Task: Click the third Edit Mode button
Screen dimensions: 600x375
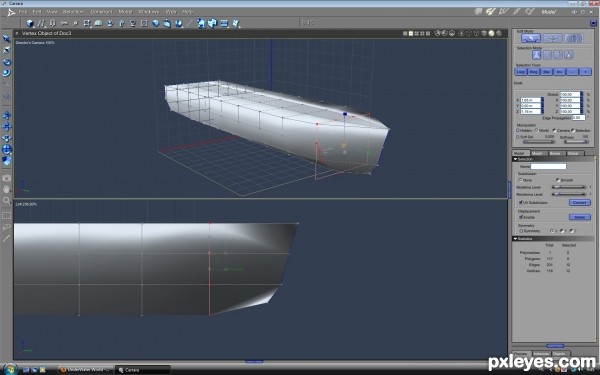Action: point(574,38)
